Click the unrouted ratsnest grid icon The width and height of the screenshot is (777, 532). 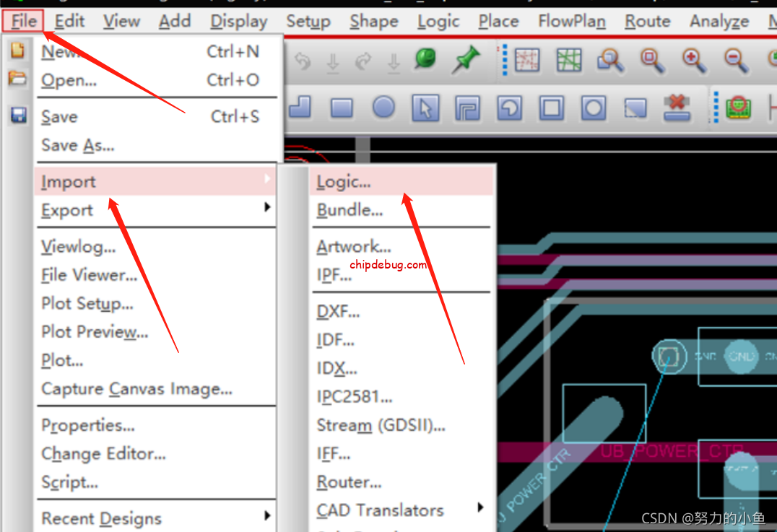click(527, 61)
